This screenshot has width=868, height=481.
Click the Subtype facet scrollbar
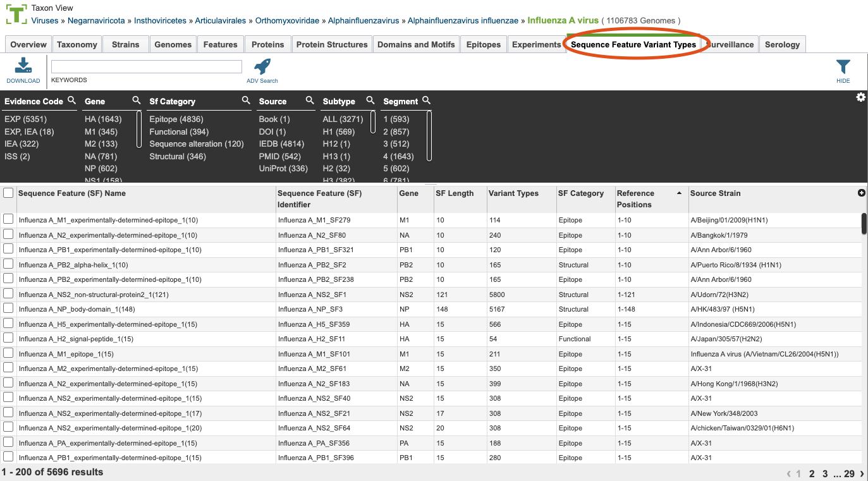click(x=373, y=123)
